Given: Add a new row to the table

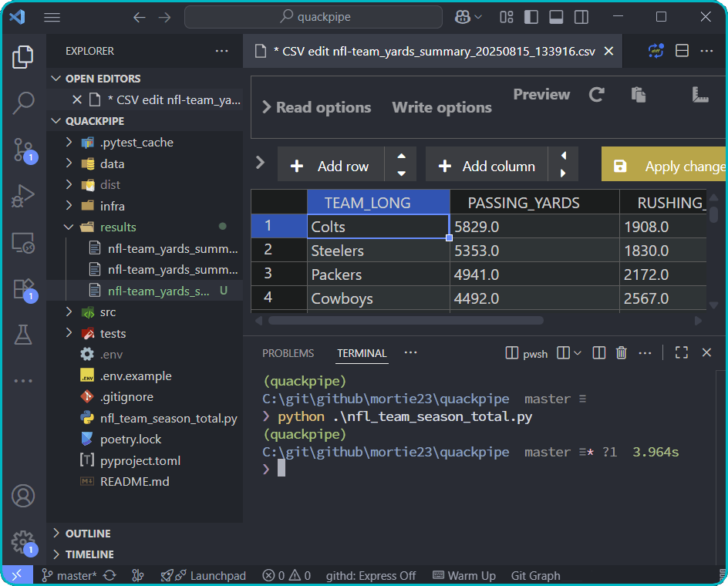Looking at the screenshot, I should tap(331, 164).
